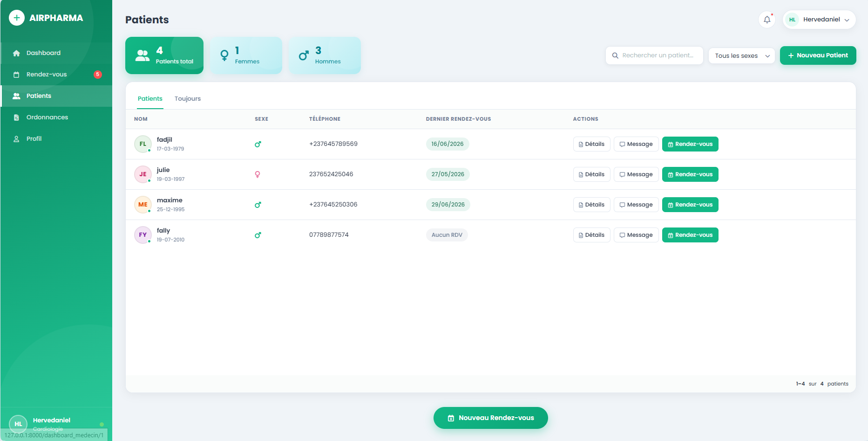The width and height of the screenshot is (868, 441).
Task: Click the TÉLÉPHONE column header
Action: click(x=325, y=119)
